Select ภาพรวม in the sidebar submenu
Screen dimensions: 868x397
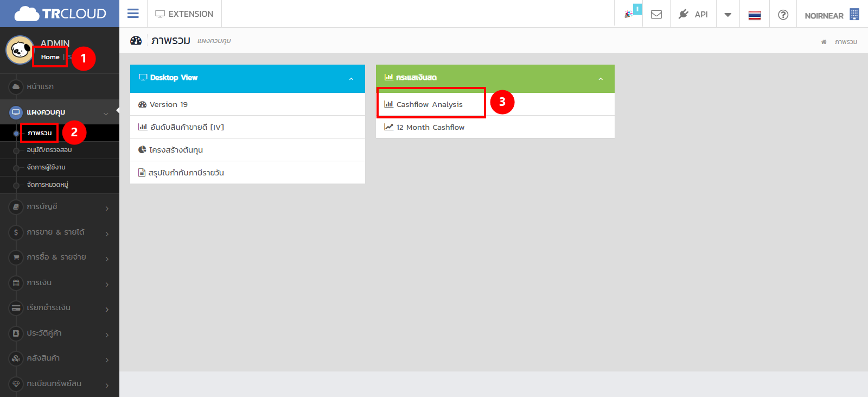(40, 133)
